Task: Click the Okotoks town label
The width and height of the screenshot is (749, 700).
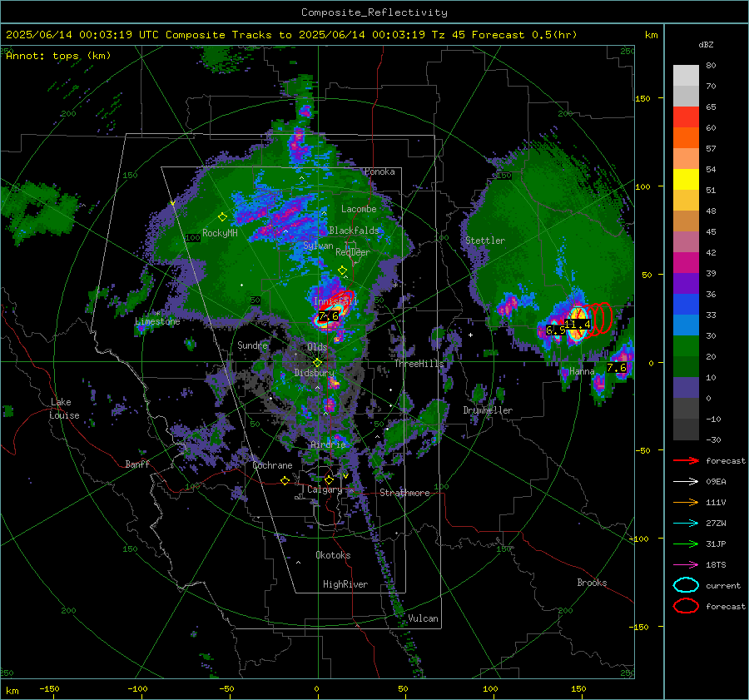Action: 333,555
